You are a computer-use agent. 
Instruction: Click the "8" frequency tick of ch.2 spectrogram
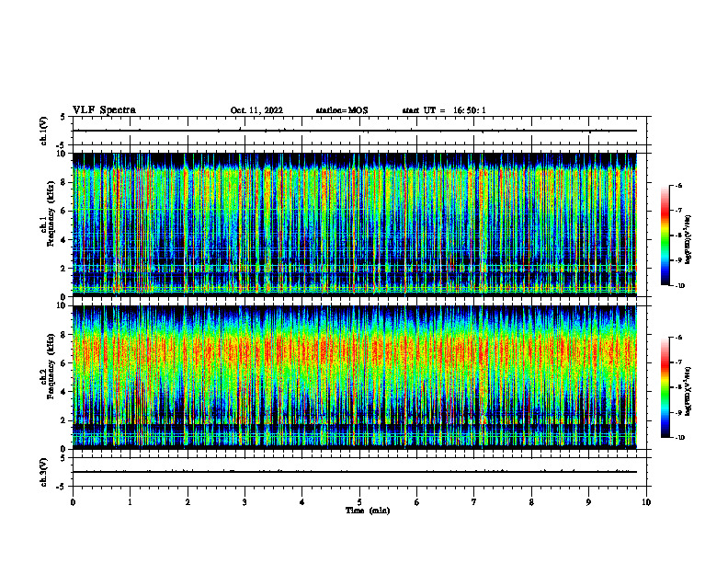pos(64,335)
